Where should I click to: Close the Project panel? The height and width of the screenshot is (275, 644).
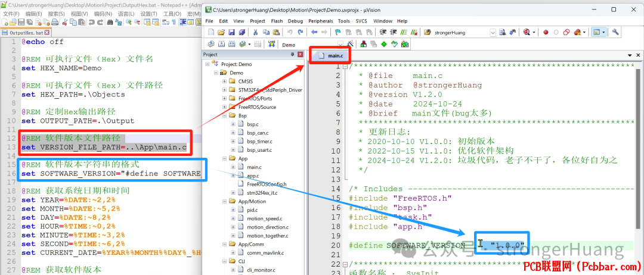300,54
